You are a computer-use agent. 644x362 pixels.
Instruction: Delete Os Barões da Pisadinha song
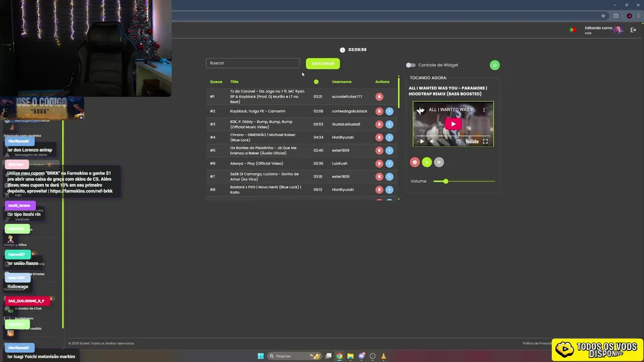click(379, 150)
